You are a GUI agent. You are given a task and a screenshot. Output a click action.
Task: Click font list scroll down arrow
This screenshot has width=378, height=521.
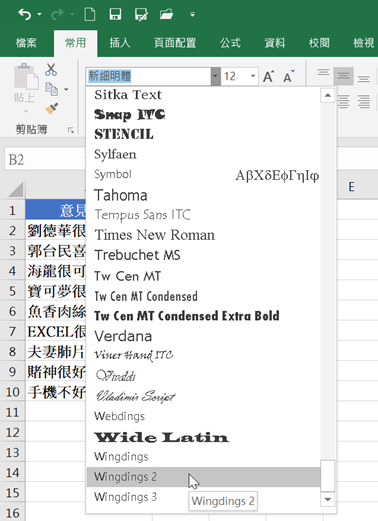point(328,499)
